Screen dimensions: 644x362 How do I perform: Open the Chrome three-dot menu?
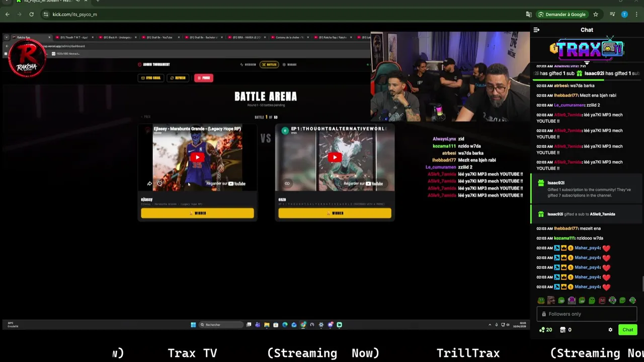click(636, 14)
